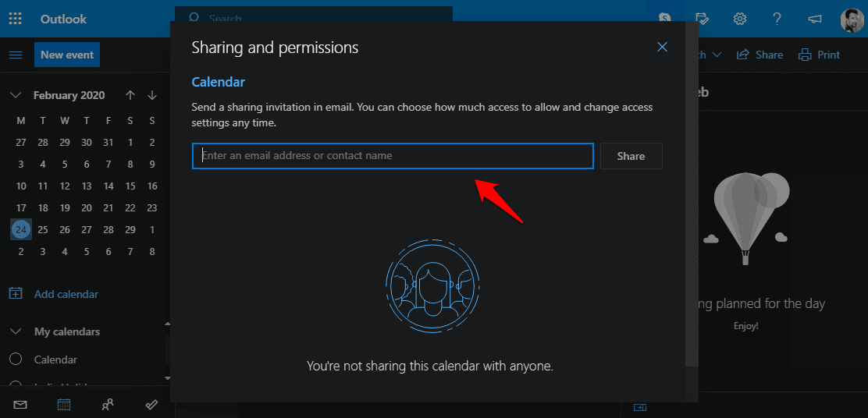
Task: Collapse the My calendars group
Action: [16, 331]
